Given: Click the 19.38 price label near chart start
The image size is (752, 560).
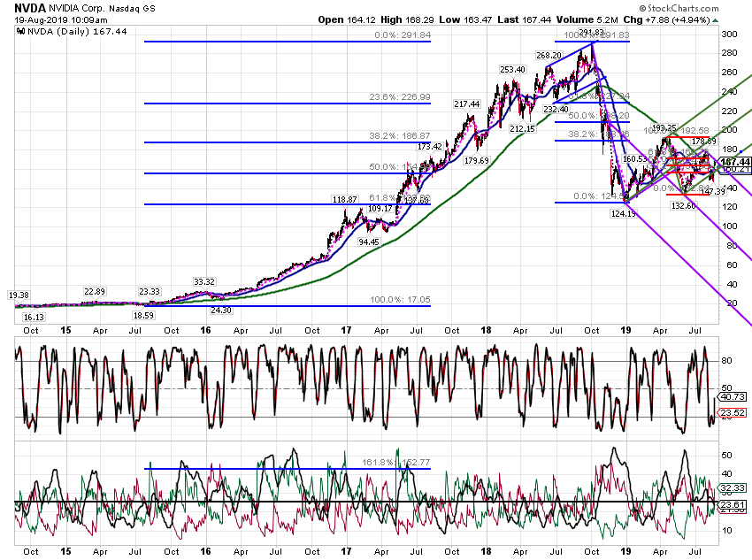Looking at the screenshot, I should tap(19, 295).
